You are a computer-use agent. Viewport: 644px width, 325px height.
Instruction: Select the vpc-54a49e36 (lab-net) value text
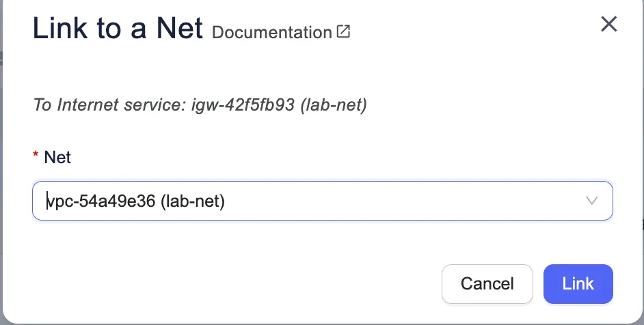pos(135,201)
